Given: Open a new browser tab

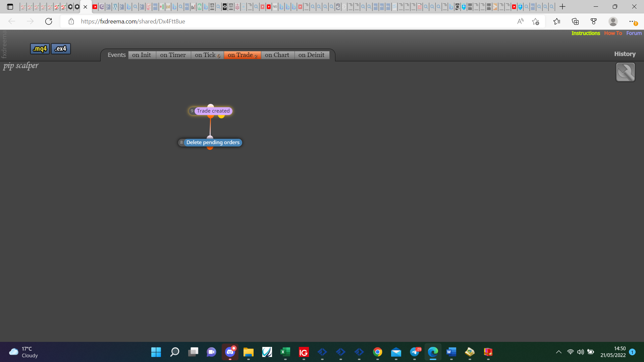Looking at the screenshot, I should pyautogui.click(x=562, y=7).
